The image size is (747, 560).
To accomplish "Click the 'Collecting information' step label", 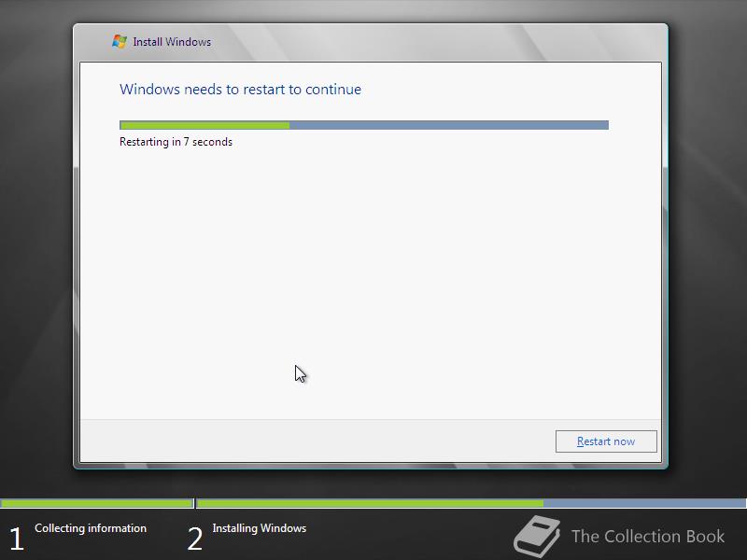I will [91, 528].
